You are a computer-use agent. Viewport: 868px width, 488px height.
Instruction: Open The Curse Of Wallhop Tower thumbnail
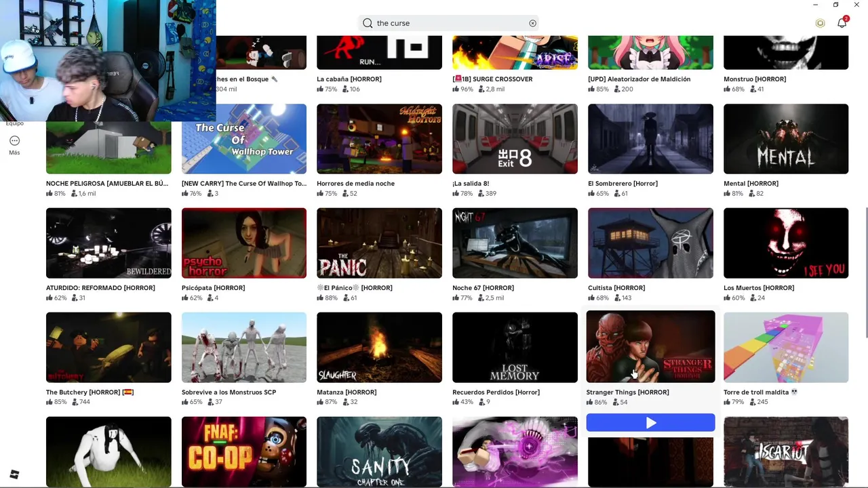244,139
